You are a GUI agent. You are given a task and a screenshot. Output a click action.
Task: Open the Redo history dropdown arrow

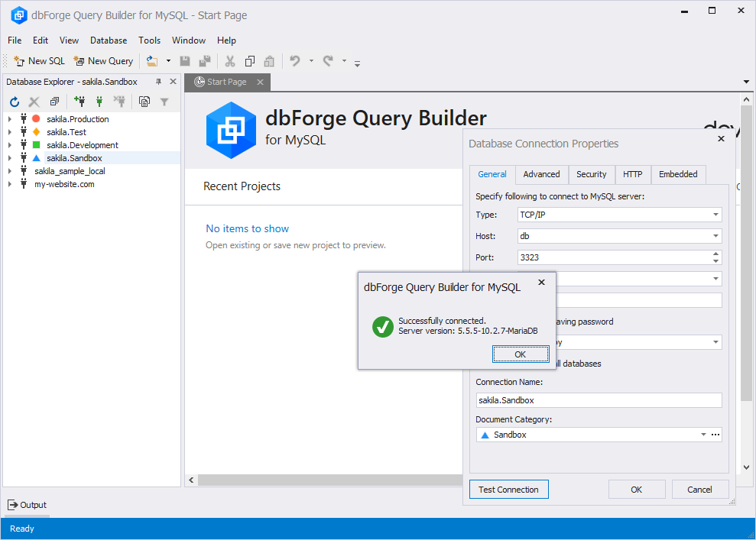coord(344,61)
